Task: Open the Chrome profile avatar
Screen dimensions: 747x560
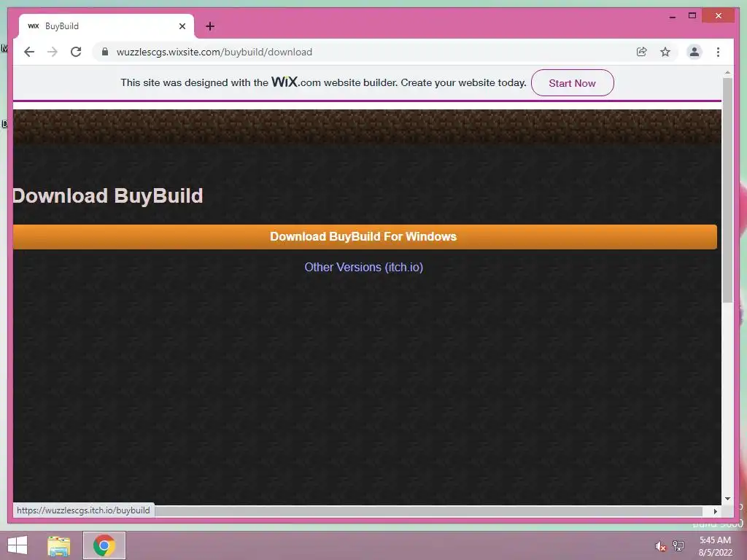Action: pyautogui.click(x=694, y=52)
